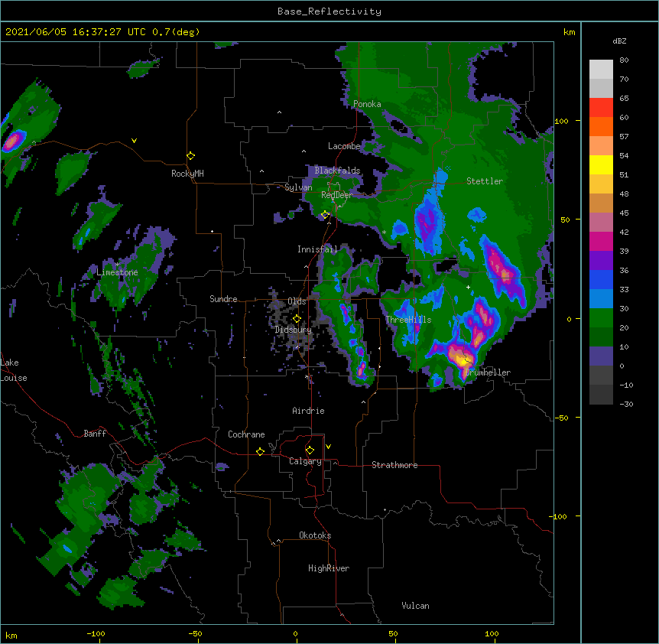Click the Sundre city label

coord(223,299)
